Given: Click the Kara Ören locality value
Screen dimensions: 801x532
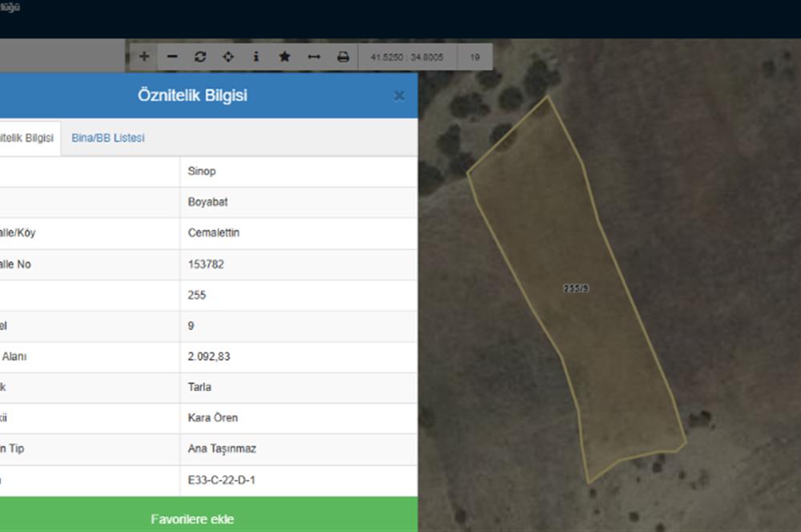Looking at the screenshot, I should pos(213,417).
